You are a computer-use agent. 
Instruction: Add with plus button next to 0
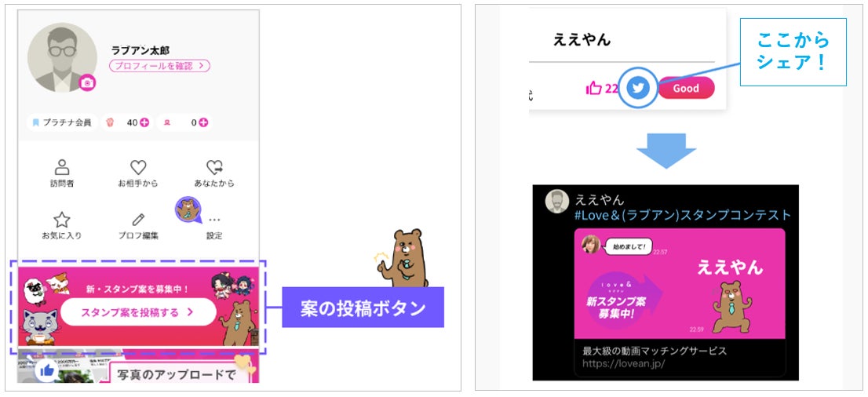pyautogui.click(x=203, y=123)
